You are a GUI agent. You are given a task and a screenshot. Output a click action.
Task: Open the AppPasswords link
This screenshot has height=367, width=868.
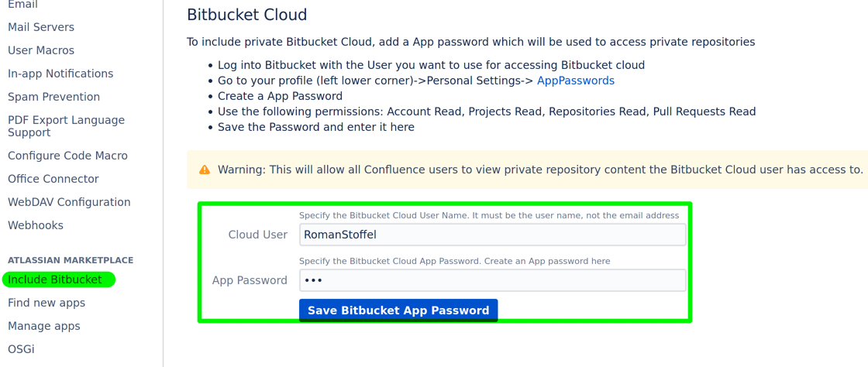575,81
